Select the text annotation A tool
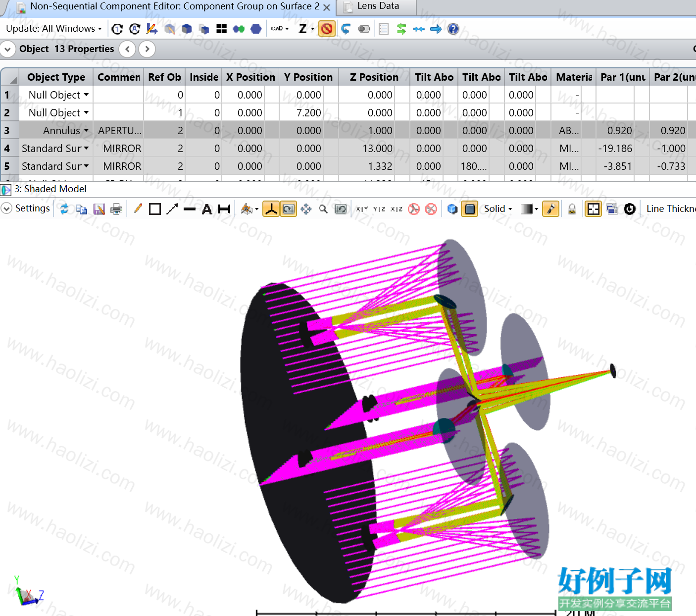This screenshot has width=696, height=616. (207, 209)
